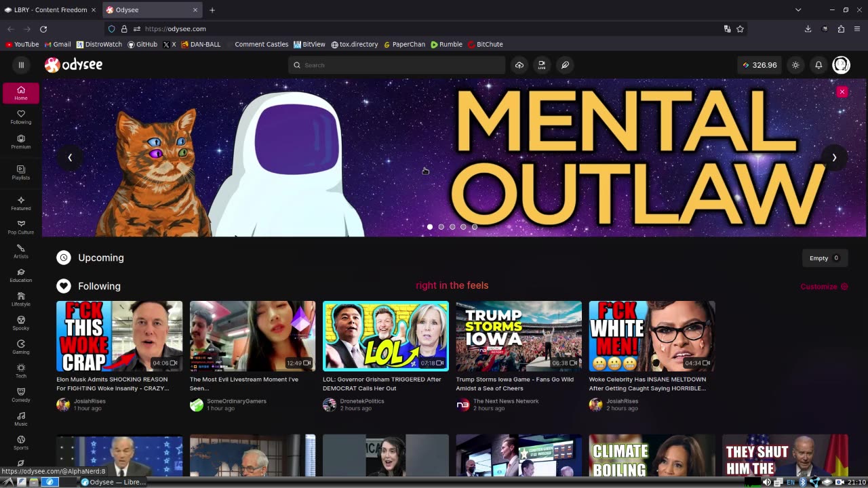Open the user avatar menu

[841, 65]
